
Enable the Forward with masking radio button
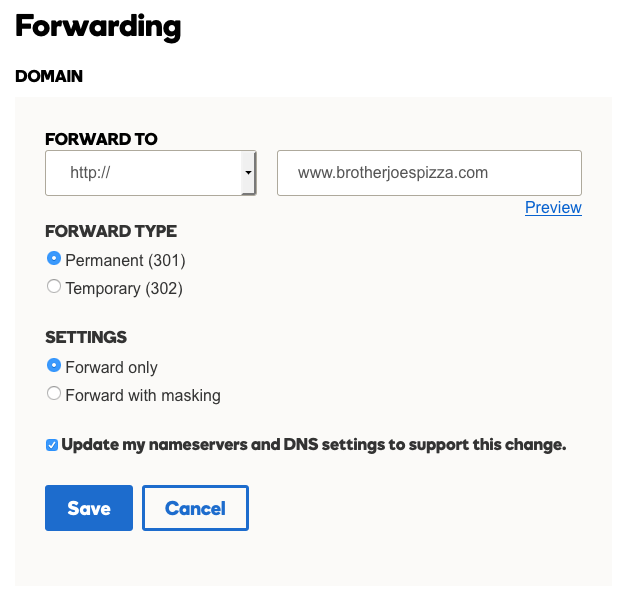(54, 393)
